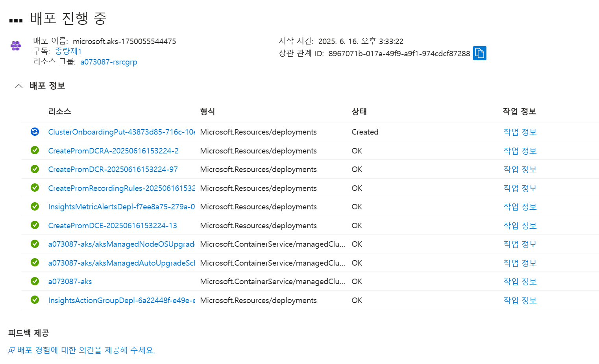Open a073087-aks/aksManagedNodeOSUpgrade resource
This screenshot has height=364, width=599.
(122, 244)
